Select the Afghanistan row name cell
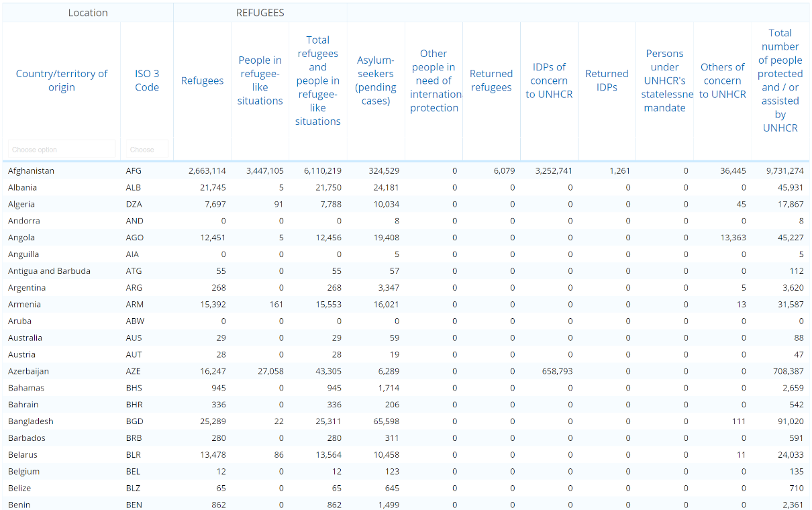Image resolution: width=812 pixels, height=510 pixels. (32, 171)
